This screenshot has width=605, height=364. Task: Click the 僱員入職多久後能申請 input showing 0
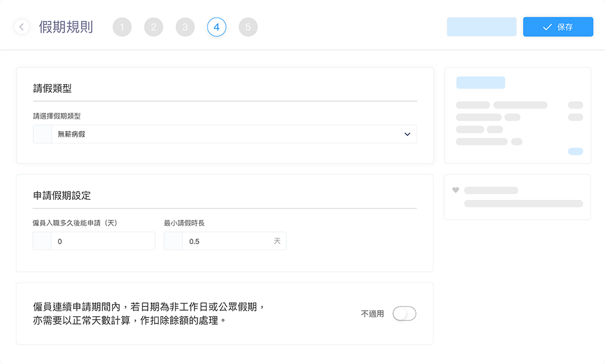click(94, 241)
